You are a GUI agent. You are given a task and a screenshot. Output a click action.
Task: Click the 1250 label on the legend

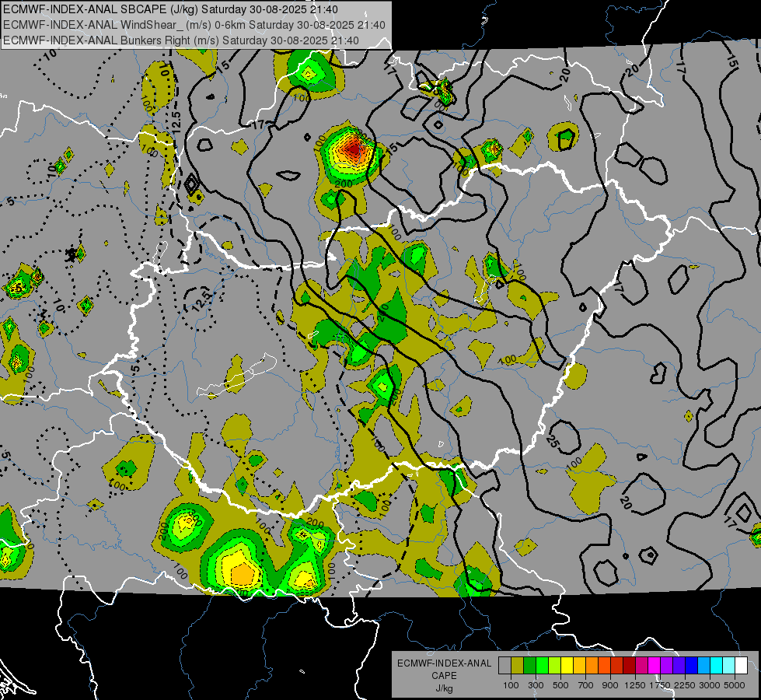[x=635, y=685]
